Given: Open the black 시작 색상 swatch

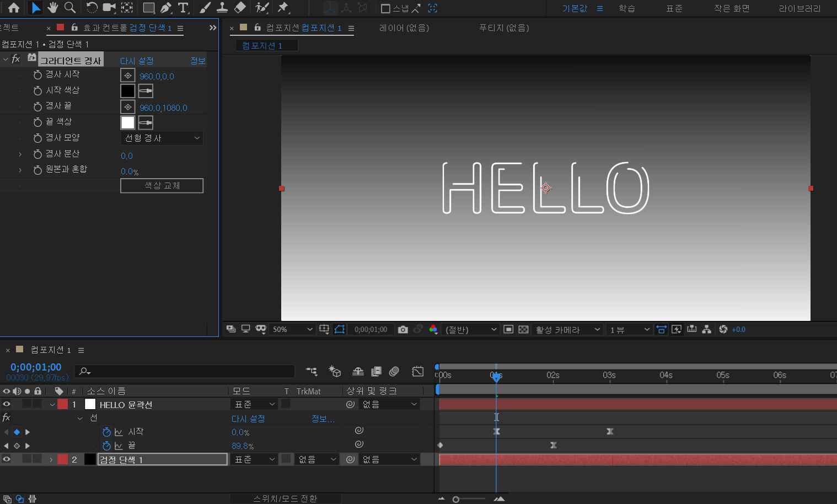Looking at the screenshot, I should point(128,91).
